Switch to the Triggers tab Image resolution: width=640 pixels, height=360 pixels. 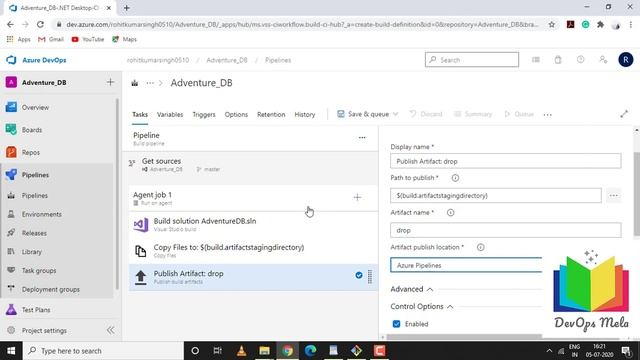click(204, 115)
